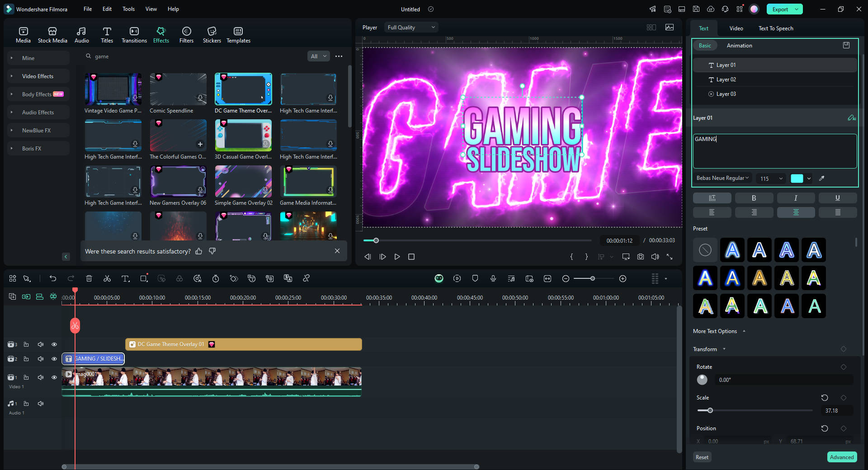Click the split scissors icon in timeline toolbar
The width and height of the screenshot is (868, 470).
click(107, 278)
